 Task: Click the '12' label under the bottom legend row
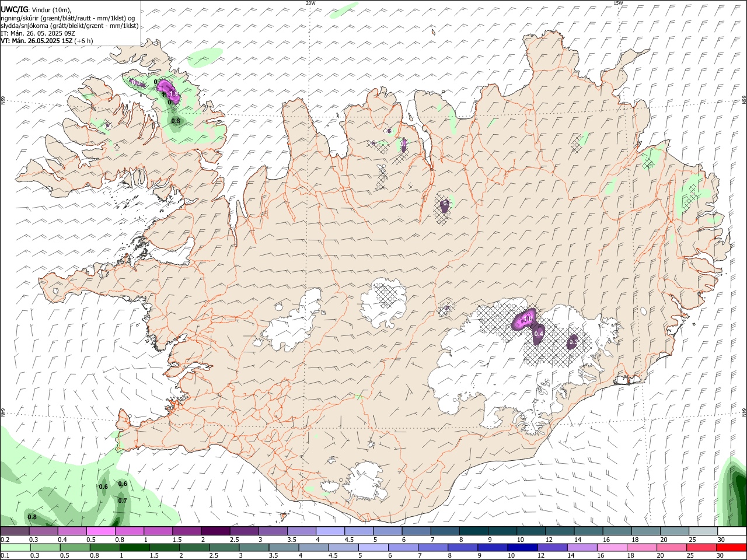click(x=540, y=556)
